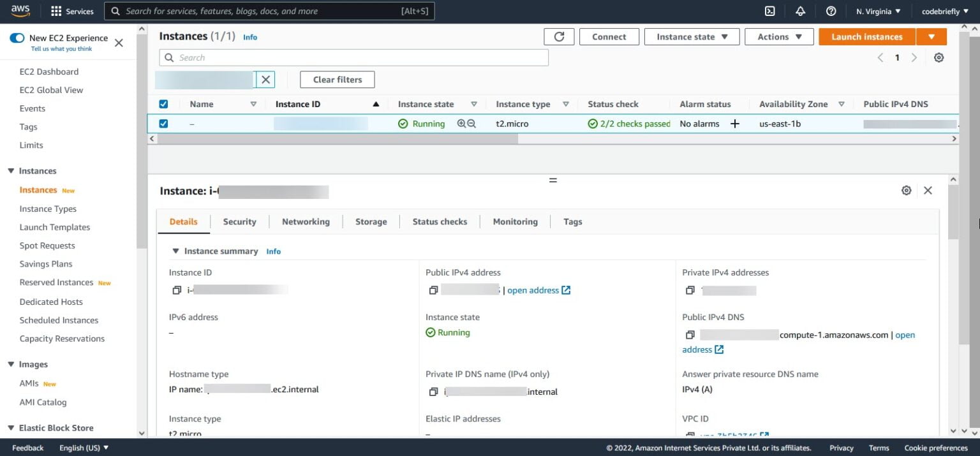This screenshot has width=980, height=456.
Task: Create an alarm with the plus icon
Action: tap(735, 123)
